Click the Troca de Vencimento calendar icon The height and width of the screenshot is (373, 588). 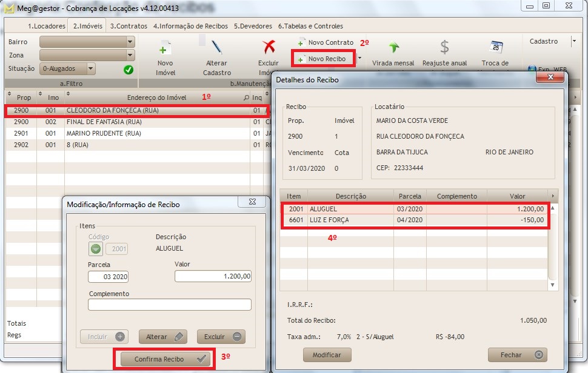[x=495, y=47]
